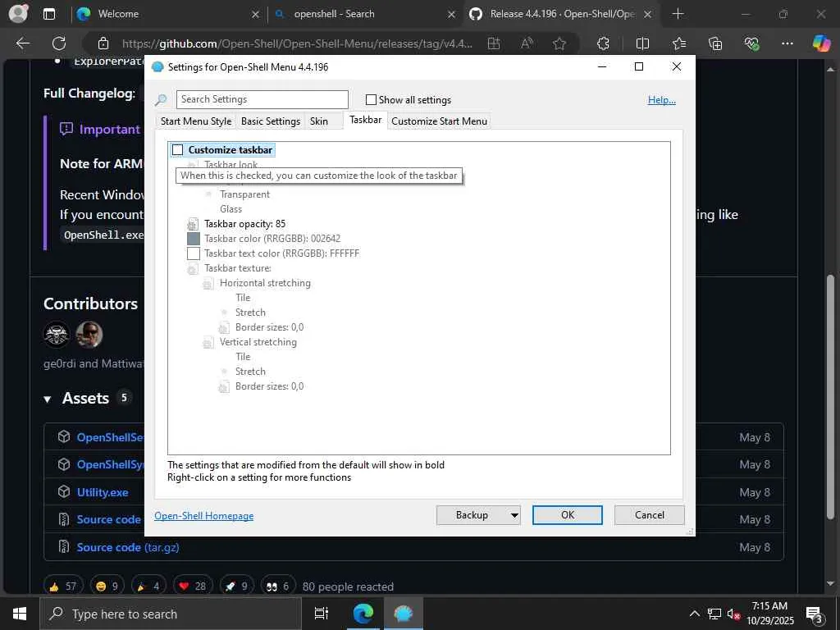Switch to the openshell - Search browser tab

click(364, 14)
